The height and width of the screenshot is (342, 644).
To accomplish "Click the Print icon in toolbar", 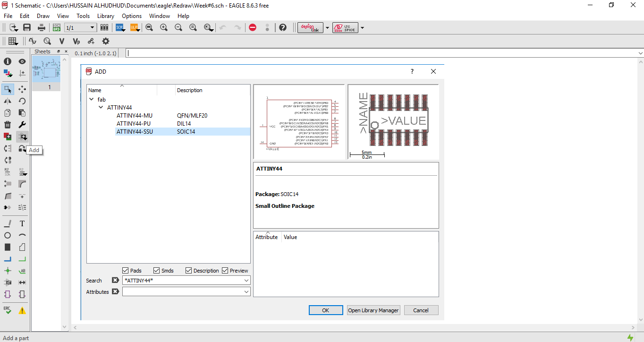I will coord(42,27).
